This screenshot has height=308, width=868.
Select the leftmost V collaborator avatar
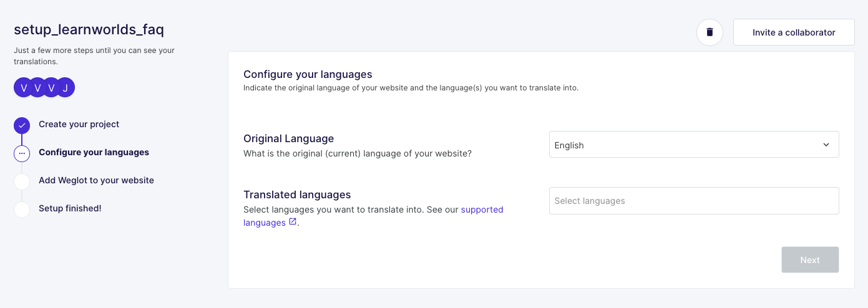[x=24, y=88]
